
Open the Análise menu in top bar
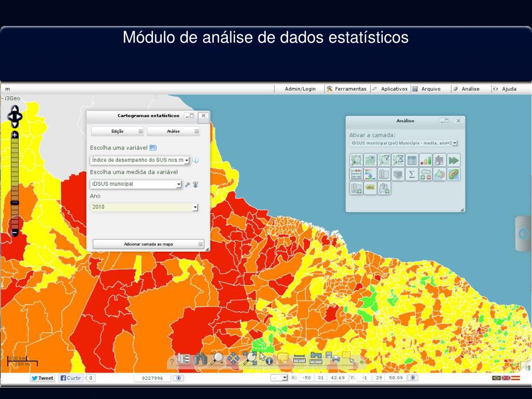pyautogui.click(x=466, y=89)
